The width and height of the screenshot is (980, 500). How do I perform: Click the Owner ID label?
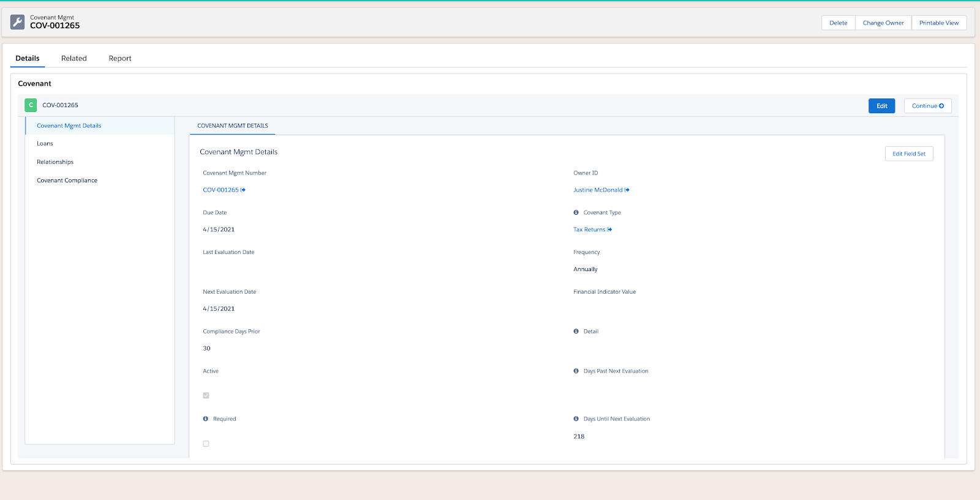pos(586,173)
